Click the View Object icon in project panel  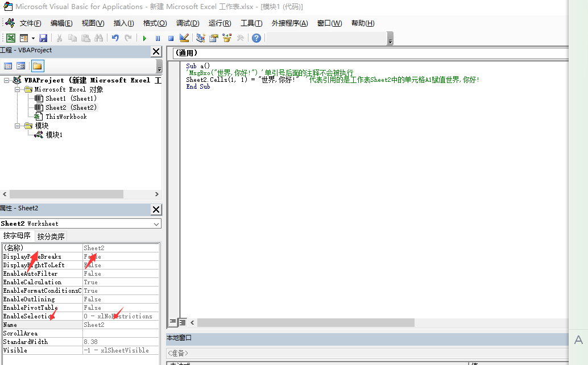(x=20, y=67)
